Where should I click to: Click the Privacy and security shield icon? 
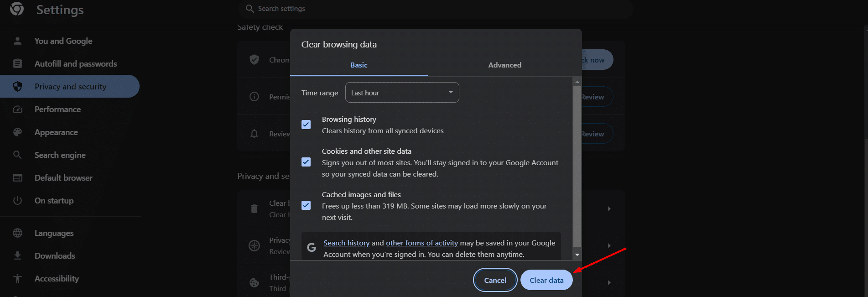pyautogui.click(x=17, y=87)
